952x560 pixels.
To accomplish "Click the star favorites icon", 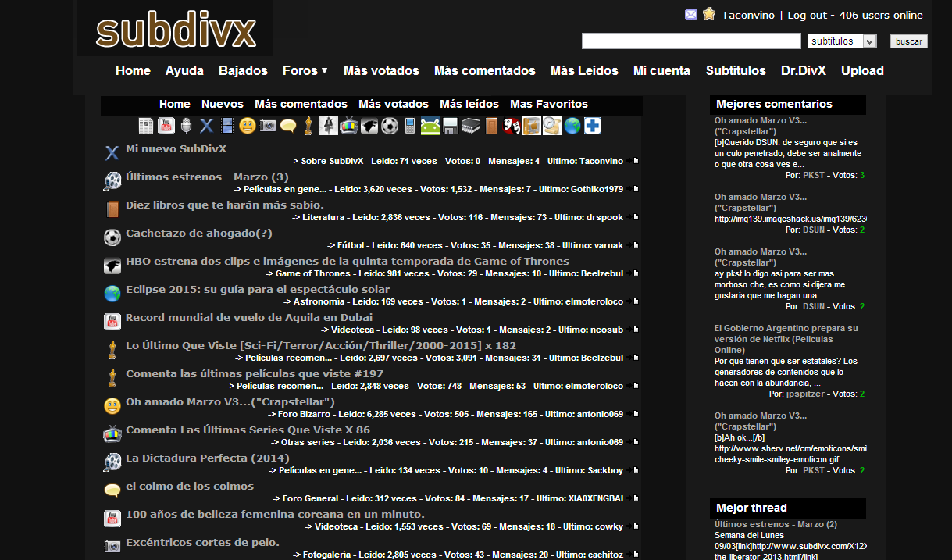I will pos(709,13).
